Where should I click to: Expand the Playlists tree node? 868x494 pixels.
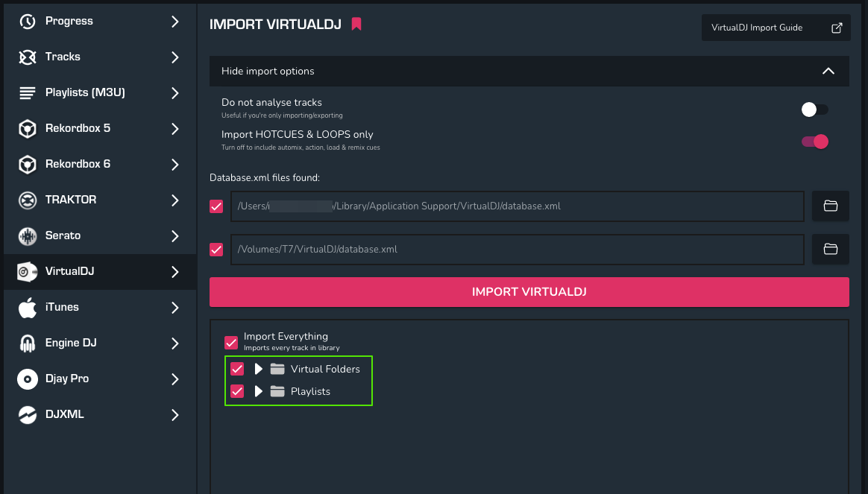point(258,391)
